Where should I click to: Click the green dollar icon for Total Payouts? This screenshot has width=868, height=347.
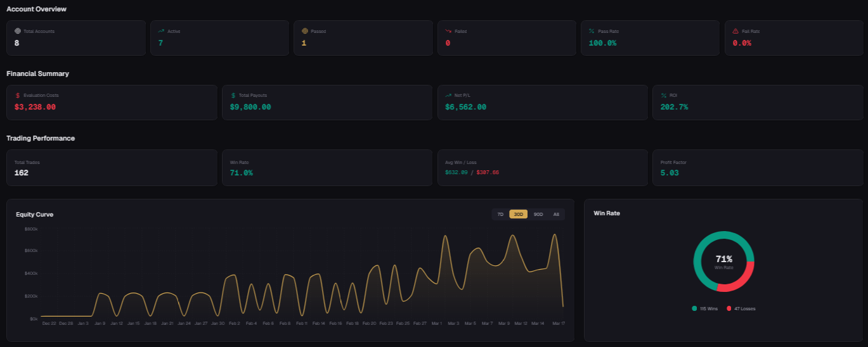(x=233, y=95)
